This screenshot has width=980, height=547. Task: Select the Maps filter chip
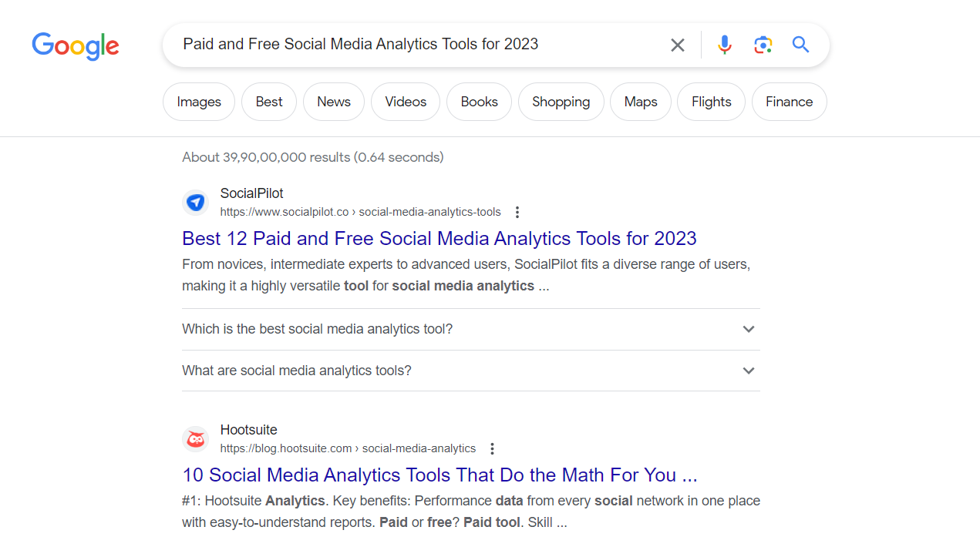pyautogui.click(x=641, y=102)
